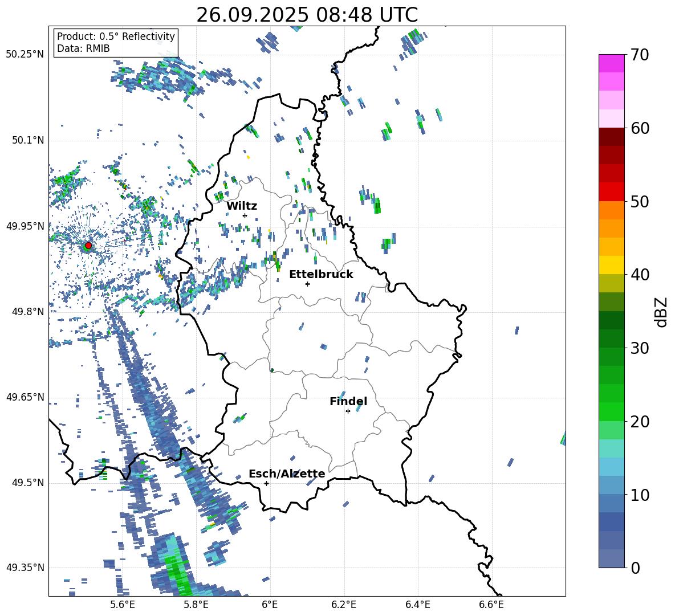The height and width of the screenshot is (616, 675).
Task: Click the 6.2°E longitude label
Action: [344, 605]
